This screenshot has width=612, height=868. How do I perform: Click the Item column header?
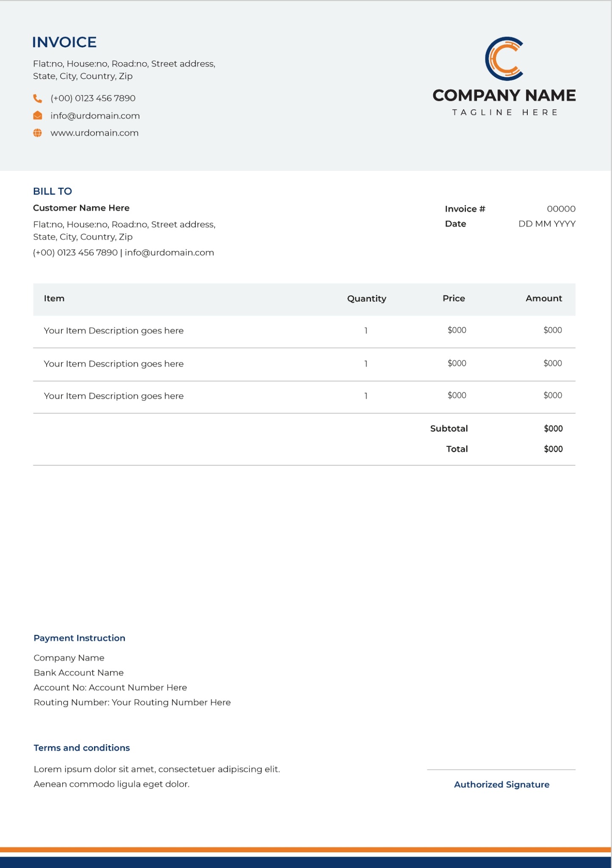coord(54,298)
